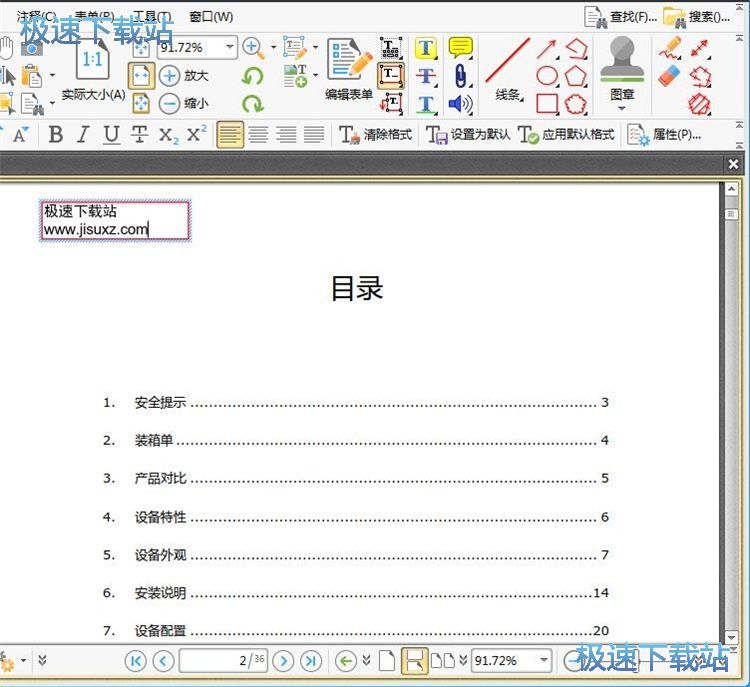Image resolution: width=750 pixels, height=687 pixels.
Task: Expand the add image/text tool dropdown arrow
Action: [x=316, y=75]
